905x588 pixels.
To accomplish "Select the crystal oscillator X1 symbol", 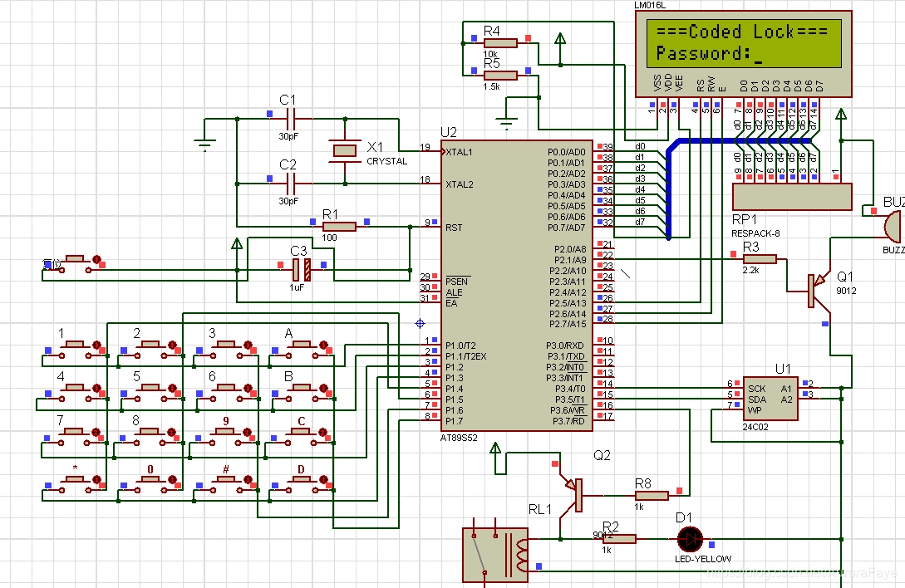I will point(345,151).
